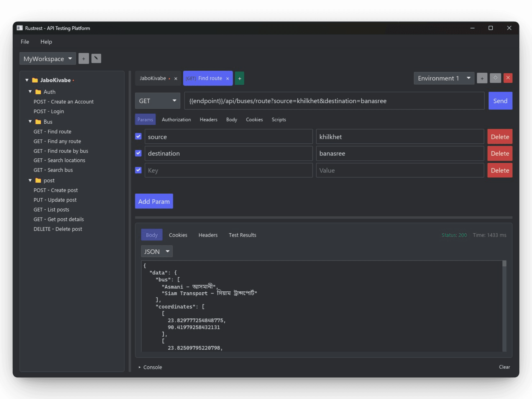Screen dimensions: 532x399
Task: Open the response Cookies tab
Action: pos(178,235)
